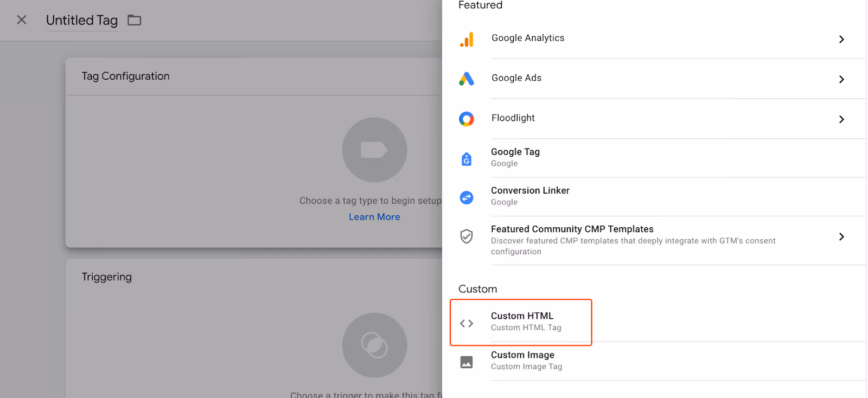Expand Google Ads tag types chevron
Viewport: 868px width, 398px height.
click(x=841, y=79)
